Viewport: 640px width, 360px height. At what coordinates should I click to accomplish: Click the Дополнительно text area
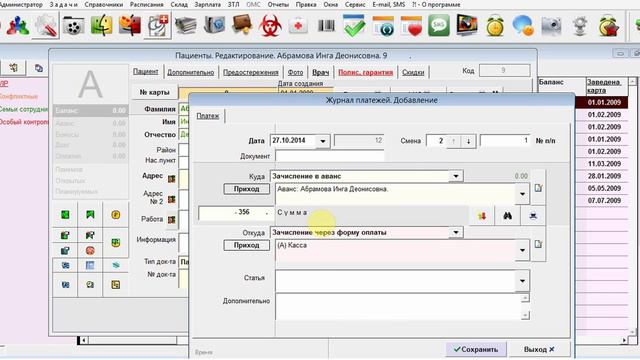point(398,307)
